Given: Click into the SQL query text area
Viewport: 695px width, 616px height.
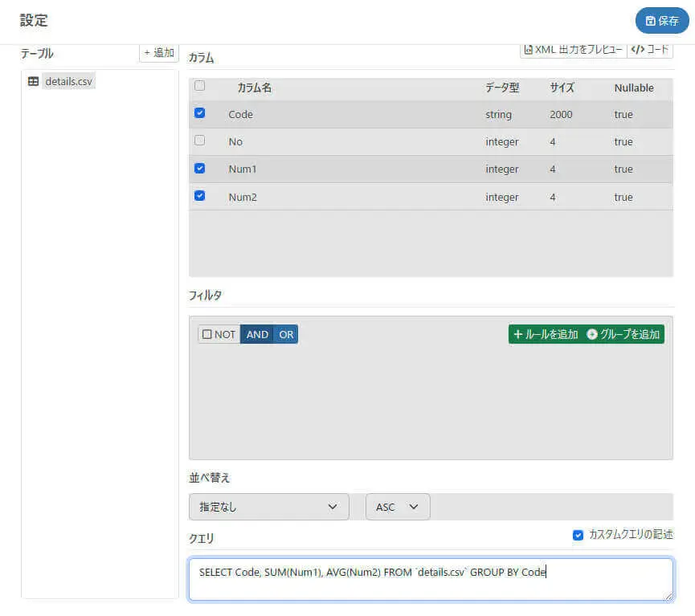Looking at the screenshot, I should [431, 579].
